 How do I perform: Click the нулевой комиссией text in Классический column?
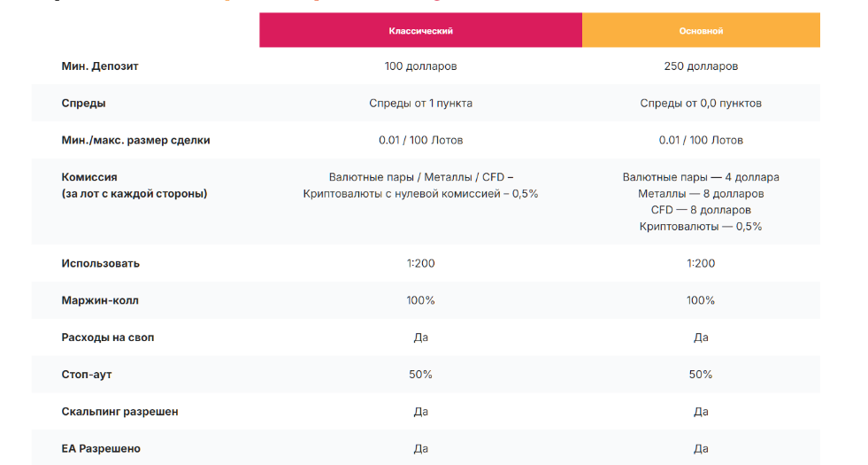pos(449,194)
